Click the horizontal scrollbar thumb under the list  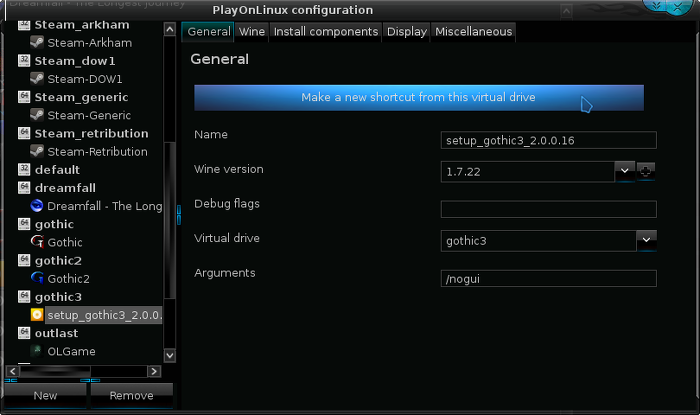(x=55, y=371)
